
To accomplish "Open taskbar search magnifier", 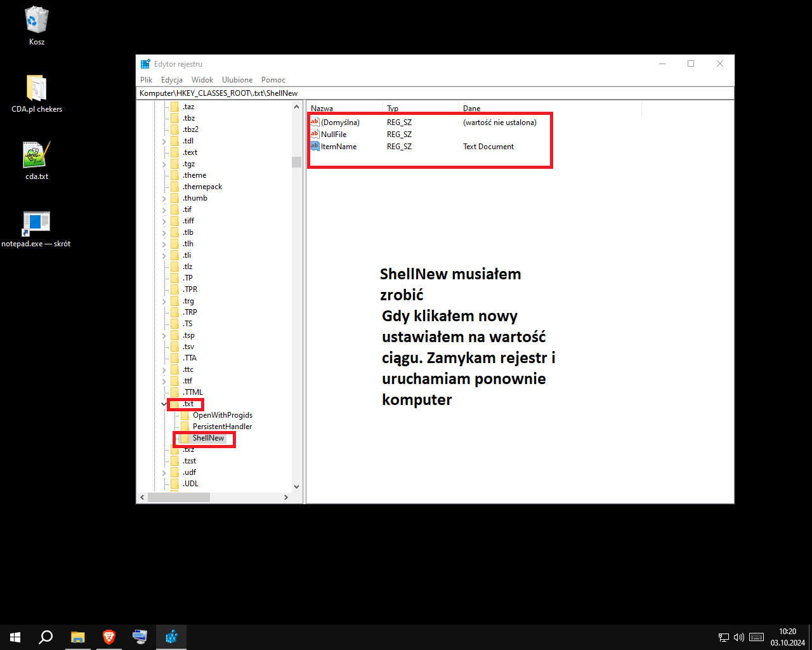I will (x=46, y=637).
